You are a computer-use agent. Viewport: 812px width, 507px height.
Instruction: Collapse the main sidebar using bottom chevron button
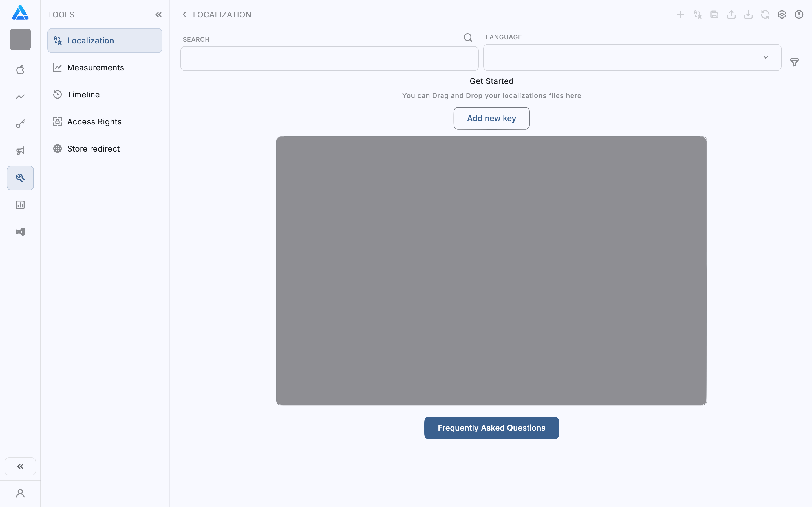point(20,466)
